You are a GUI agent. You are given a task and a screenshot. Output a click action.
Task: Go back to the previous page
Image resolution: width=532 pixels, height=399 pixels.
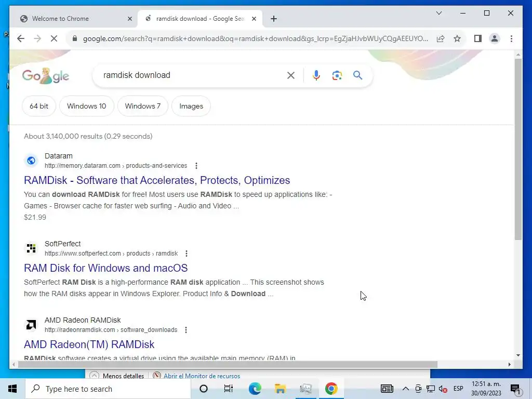tap(21, 38)
